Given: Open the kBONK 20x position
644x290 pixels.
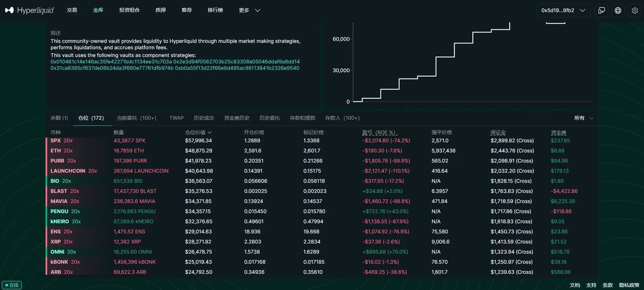Looking at the screenshot, I should (65, 262).
